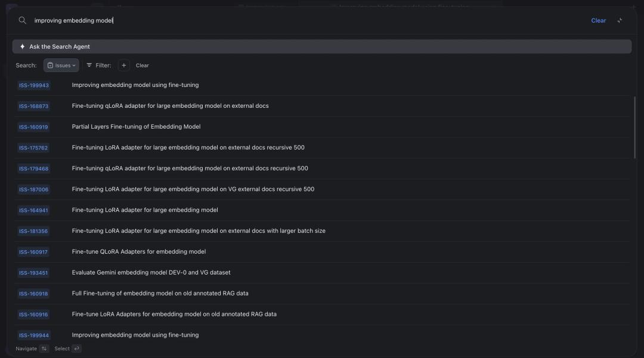Click the filter funnel icon
The width and height of the screenshot is (644, 358).
click(x=89, y=65)
